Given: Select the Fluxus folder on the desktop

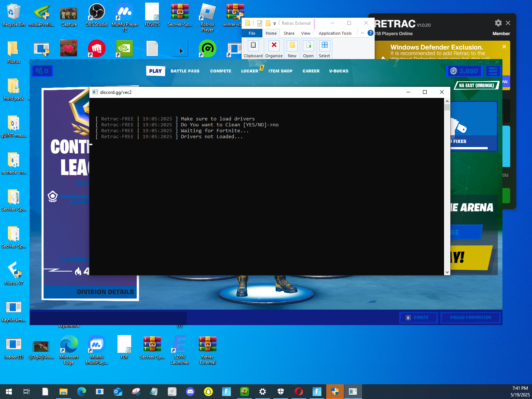Looking at the screenshot, I should (x=14, y=52).
